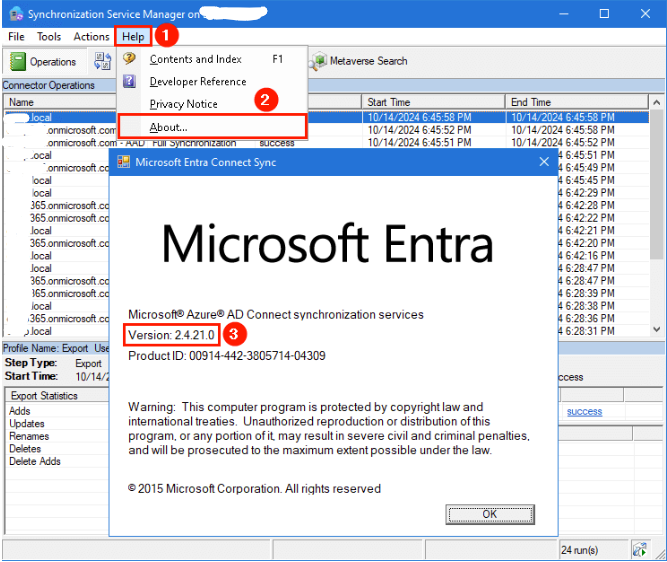This screenshot has height=562, width=667.
Task: Click the end time 6:42:29 PM row
Action: 586,193
